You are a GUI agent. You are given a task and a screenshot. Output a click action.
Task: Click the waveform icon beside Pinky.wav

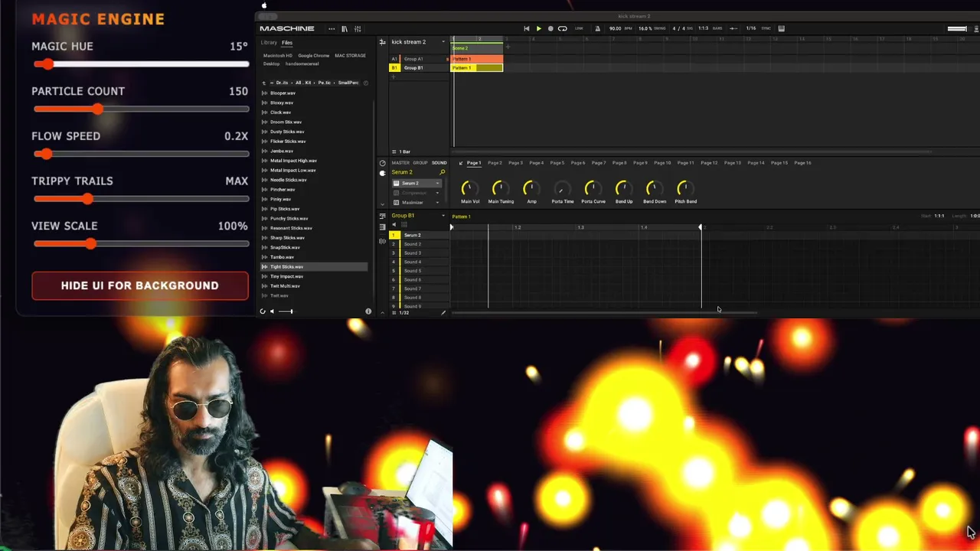[x=265, y=199]
